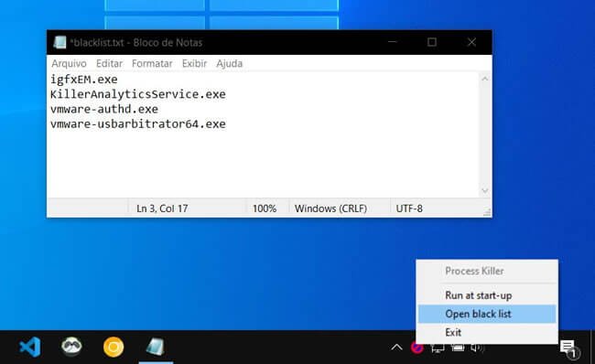
Task: Open the yellow circle app in taskbar
Action: click(x=114, y=347)
